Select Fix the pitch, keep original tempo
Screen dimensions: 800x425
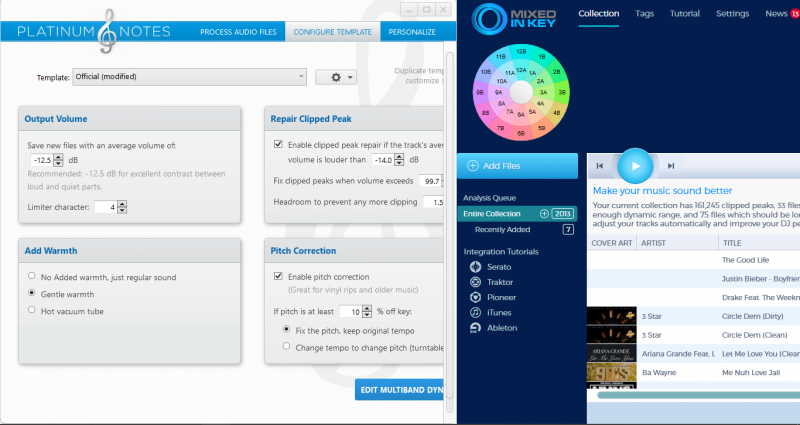[x=286, y=330]
